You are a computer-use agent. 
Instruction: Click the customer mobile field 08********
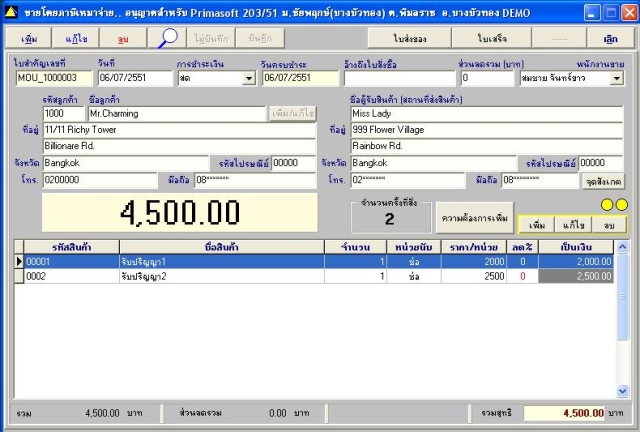(255, 180)
